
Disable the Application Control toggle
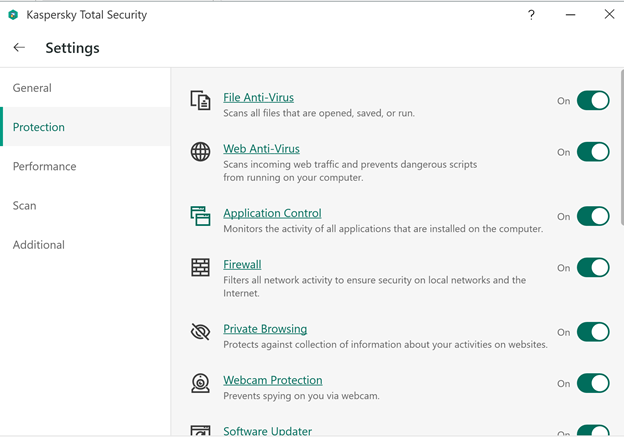tap(593, 216)
